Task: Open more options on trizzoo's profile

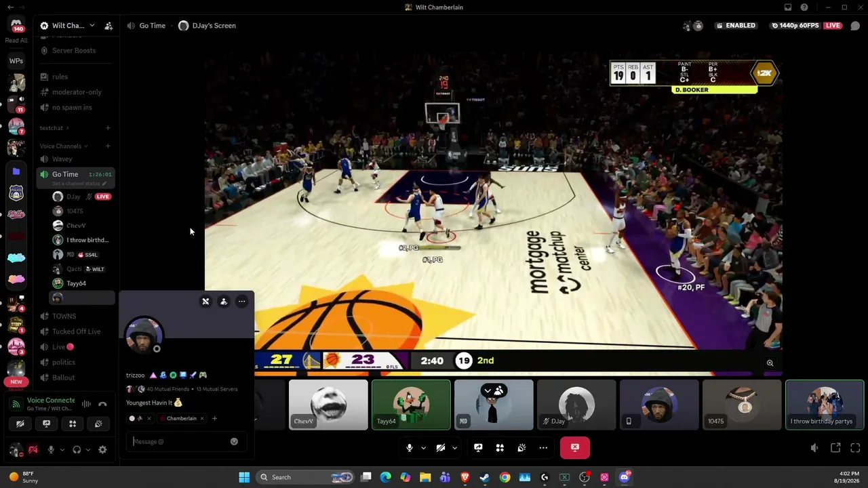Action: click(x=241, y=302)
